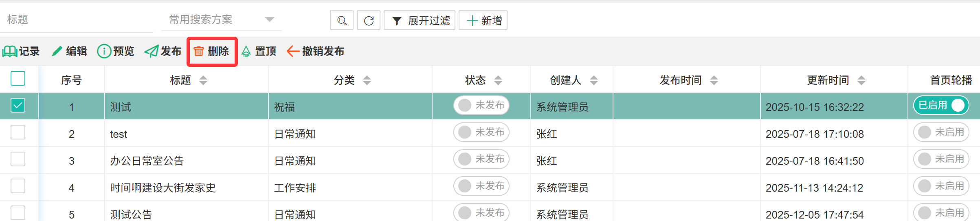Sort the table by 更新时间 column
Viewport: 980px width, 221px height.
861,80
